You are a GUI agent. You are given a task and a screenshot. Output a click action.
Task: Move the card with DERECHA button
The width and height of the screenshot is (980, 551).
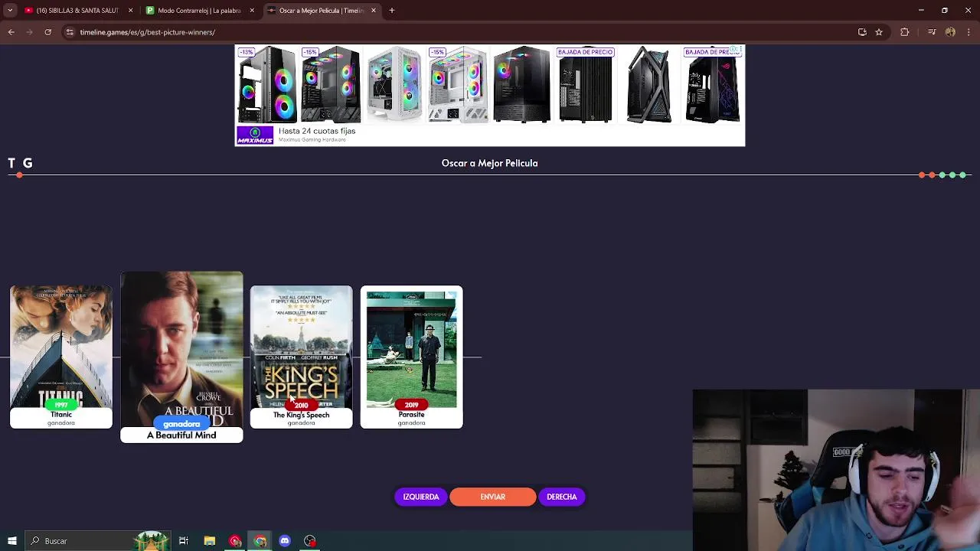(x=562, y=497)
